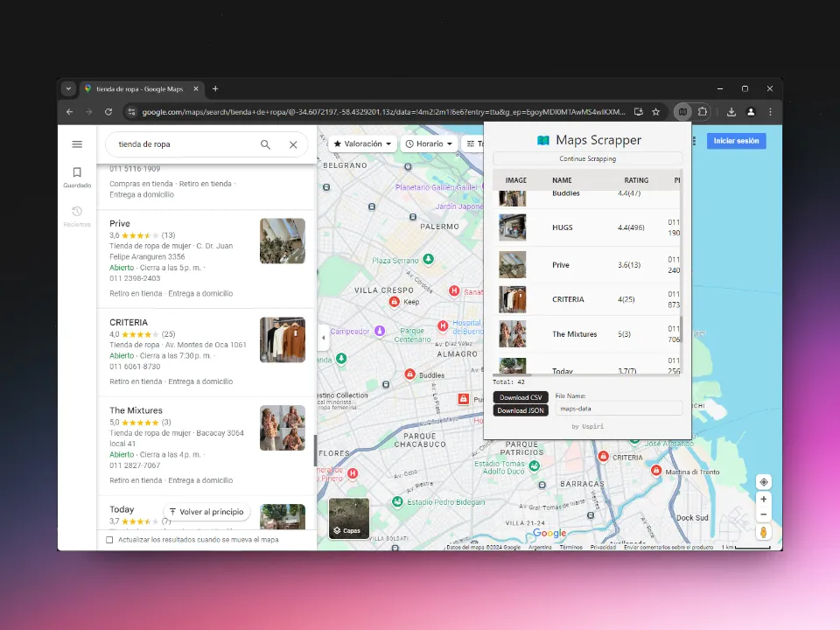Viewport: 840px width, 630px height.
Task: Click the CRITERIA row image in scraper
Action: coord(512,299)
